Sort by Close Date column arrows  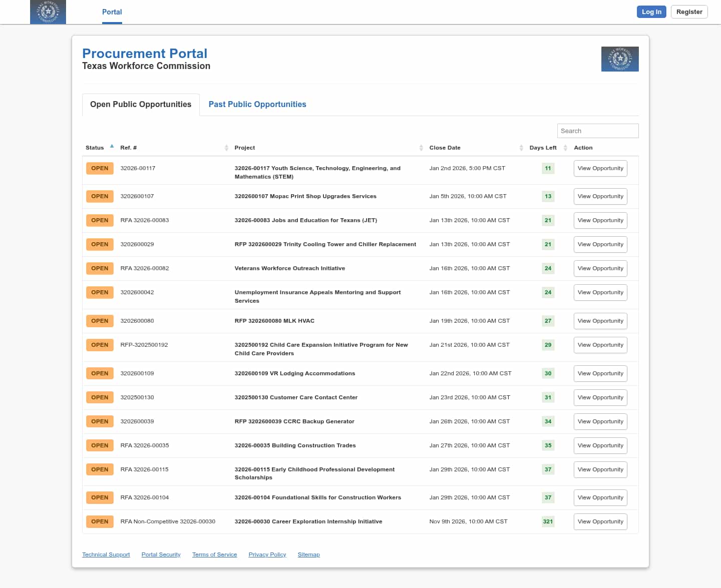tap(521, 148)
